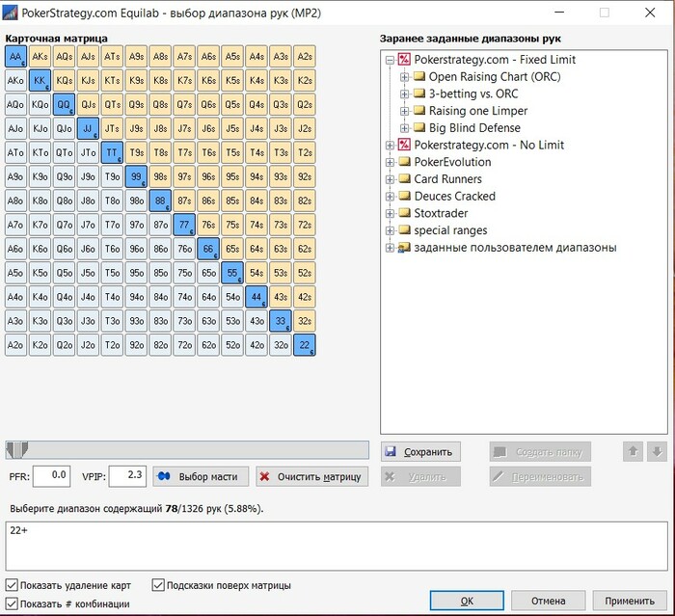Screen dimensions: 675x616
Task: Select the AKo hand cell
Action: pyautogui.click(x=16, y=81)
